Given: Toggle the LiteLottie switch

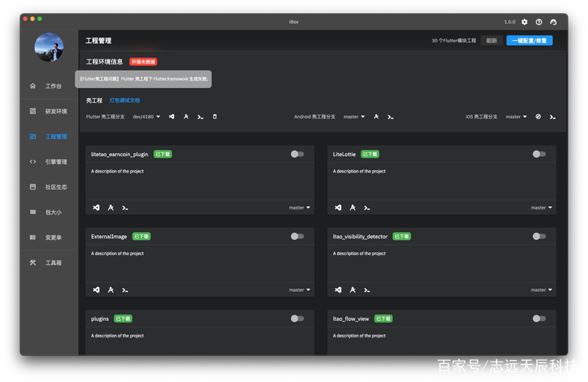Looking at the screenshot, I should coord(539,154).
